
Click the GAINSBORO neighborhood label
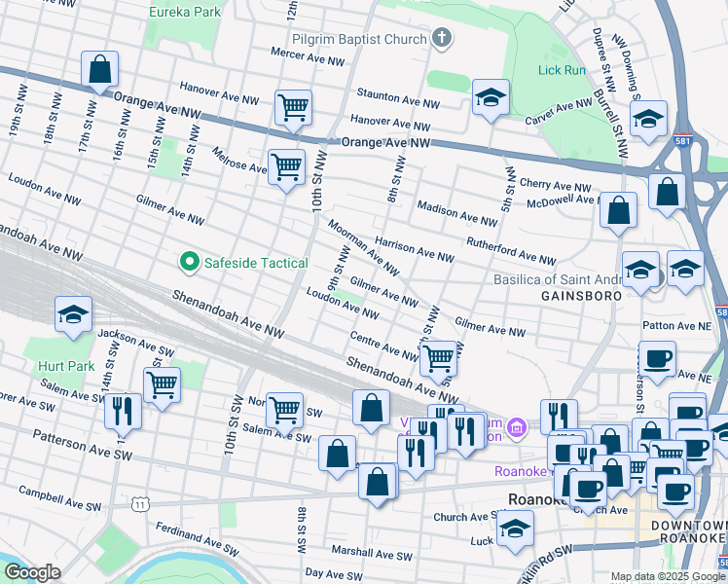coord(582,296)
